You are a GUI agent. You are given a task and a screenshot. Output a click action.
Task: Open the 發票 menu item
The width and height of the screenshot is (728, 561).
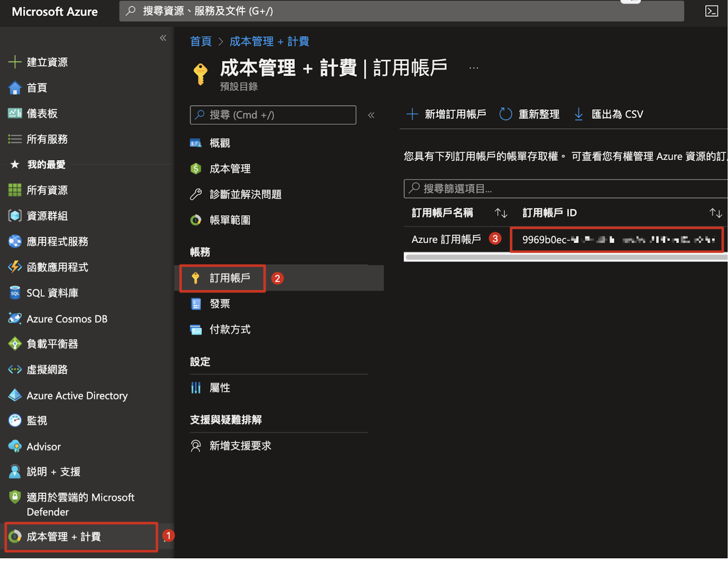[220, 304]
